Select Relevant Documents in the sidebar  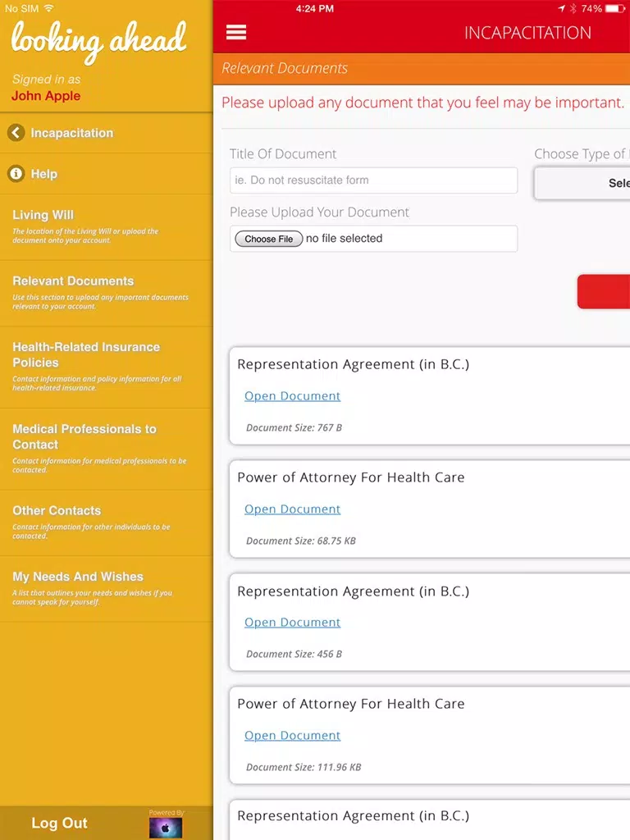[x=107, y=293]
